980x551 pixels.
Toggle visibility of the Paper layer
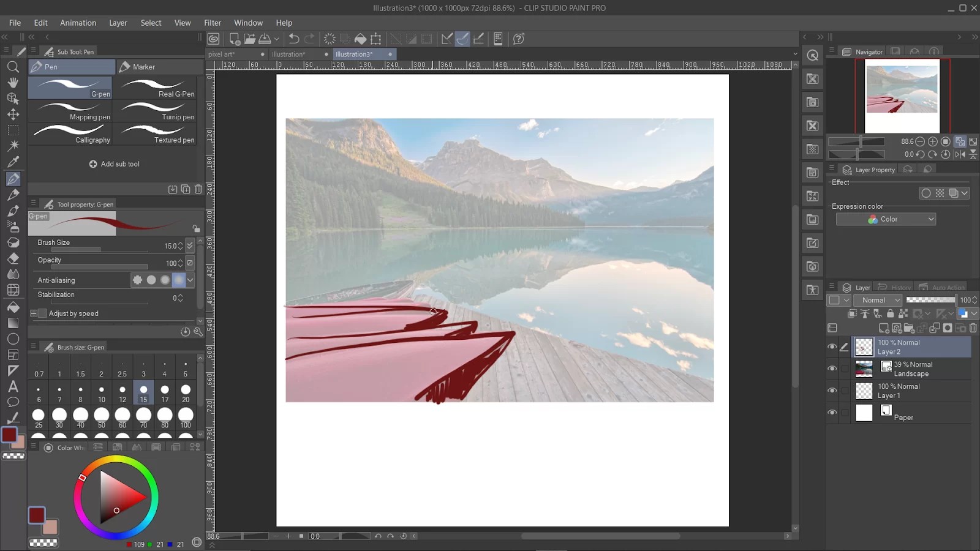coord(832,413)
